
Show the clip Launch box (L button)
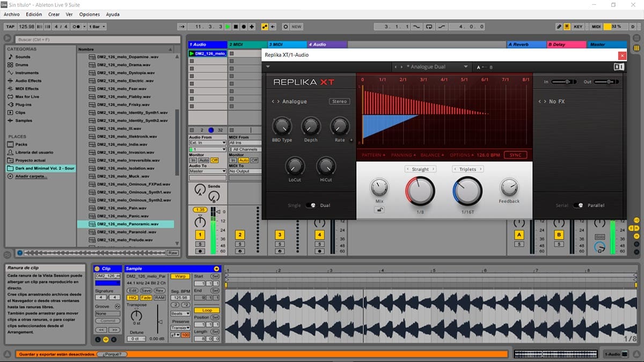(97, 339)
